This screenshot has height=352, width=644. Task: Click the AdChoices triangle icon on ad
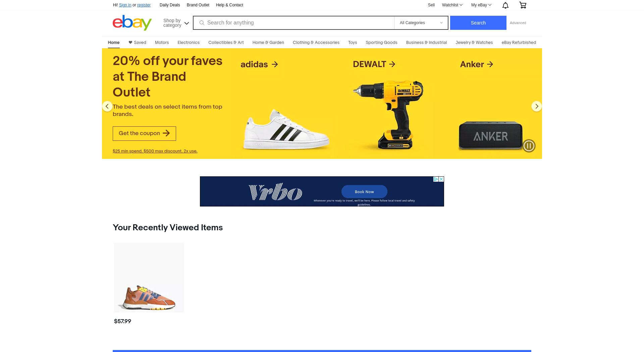[436, 179]
